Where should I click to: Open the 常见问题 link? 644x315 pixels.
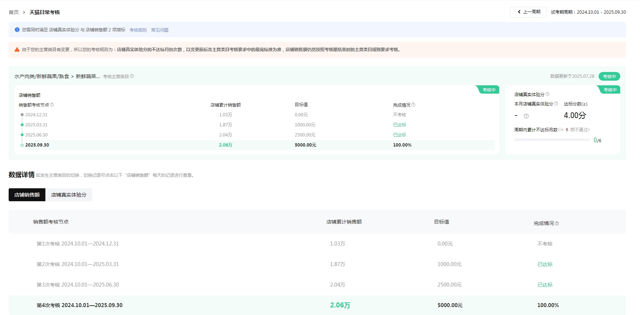[160, 30]
